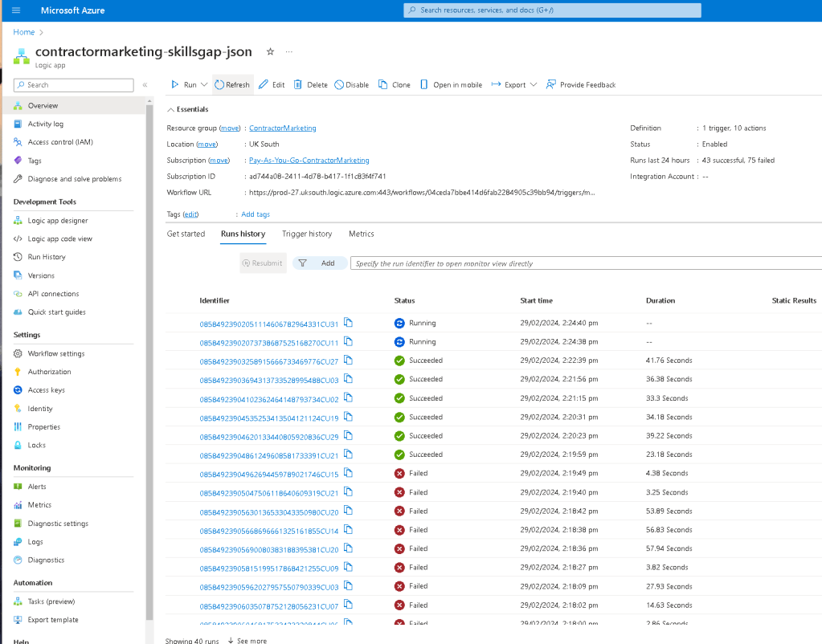Copy identifier of run ending CU19
Screen dimensions: 822x644
point(348,417)
